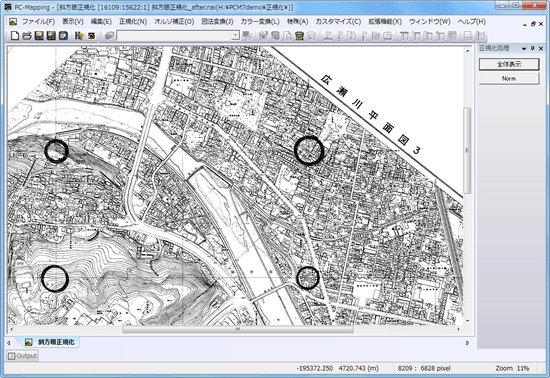Open the ファイル(F) menu
Viewport: 550px width, 378px height.
click(x=38, y=22)
